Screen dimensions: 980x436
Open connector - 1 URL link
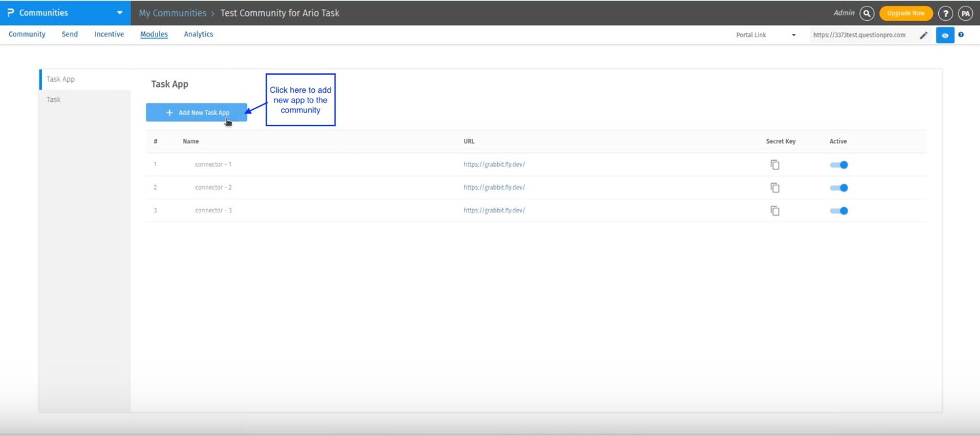click(495, 164)
